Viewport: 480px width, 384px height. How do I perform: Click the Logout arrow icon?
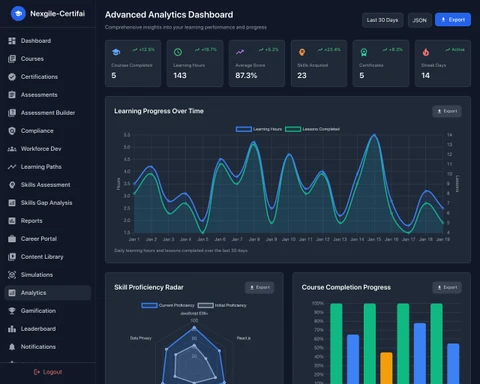[x=37, y=372]
